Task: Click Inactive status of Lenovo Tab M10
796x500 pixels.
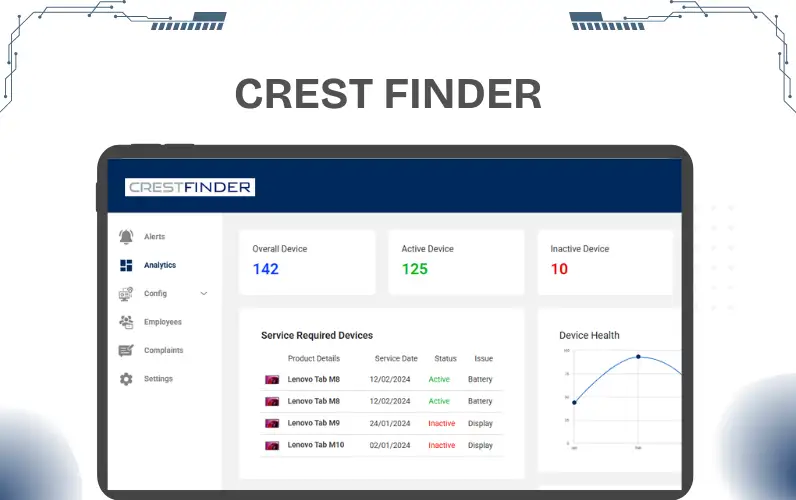Action: [x=442, y=445]
